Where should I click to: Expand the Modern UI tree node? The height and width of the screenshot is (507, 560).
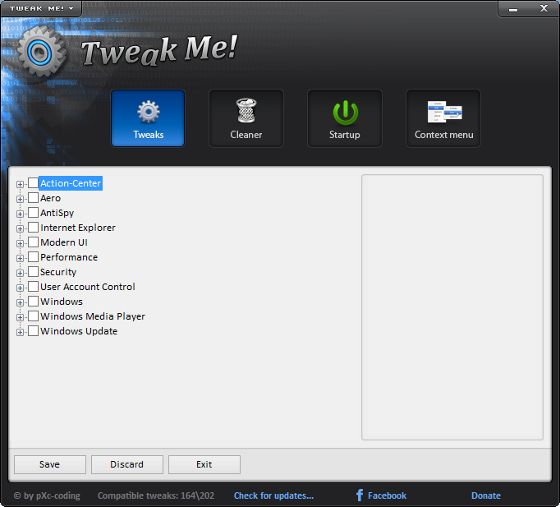click(x=20, y=244)
